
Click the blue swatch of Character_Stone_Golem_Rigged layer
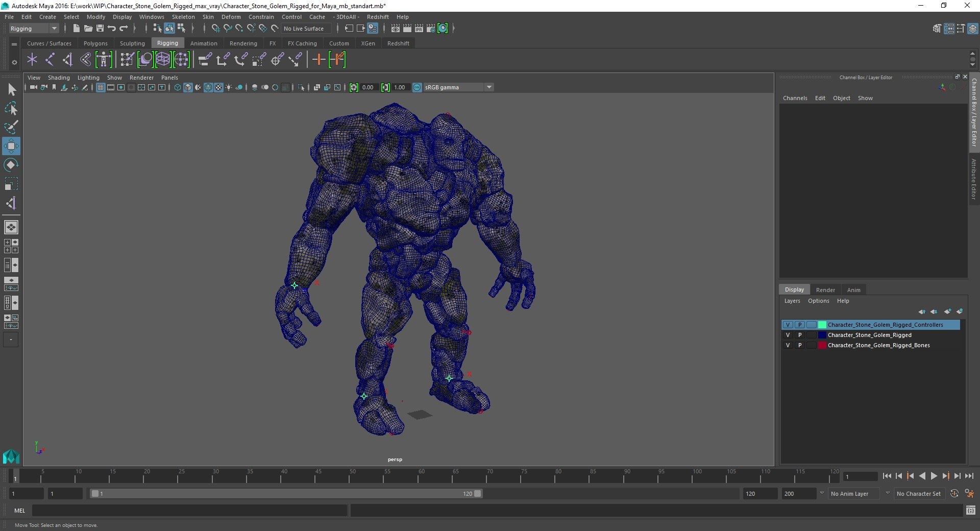pos(822,335)
